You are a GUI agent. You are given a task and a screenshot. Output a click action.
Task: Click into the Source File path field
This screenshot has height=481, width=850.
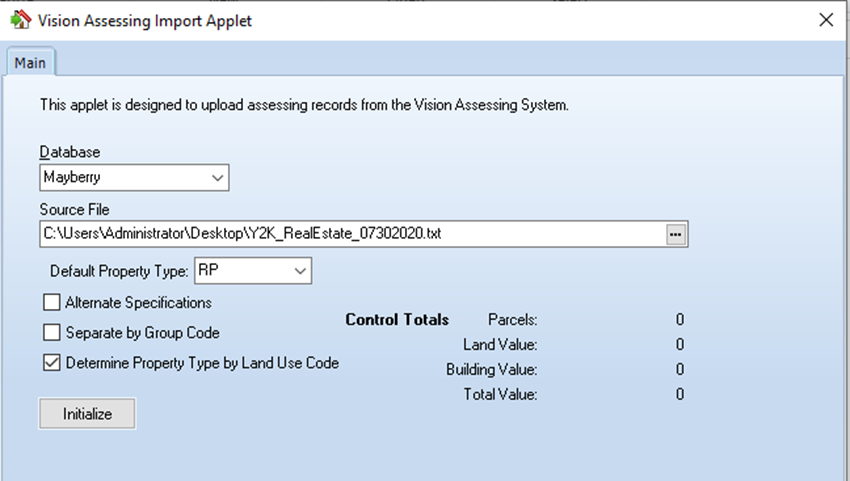pyautogui.click(x=352, y=234)
